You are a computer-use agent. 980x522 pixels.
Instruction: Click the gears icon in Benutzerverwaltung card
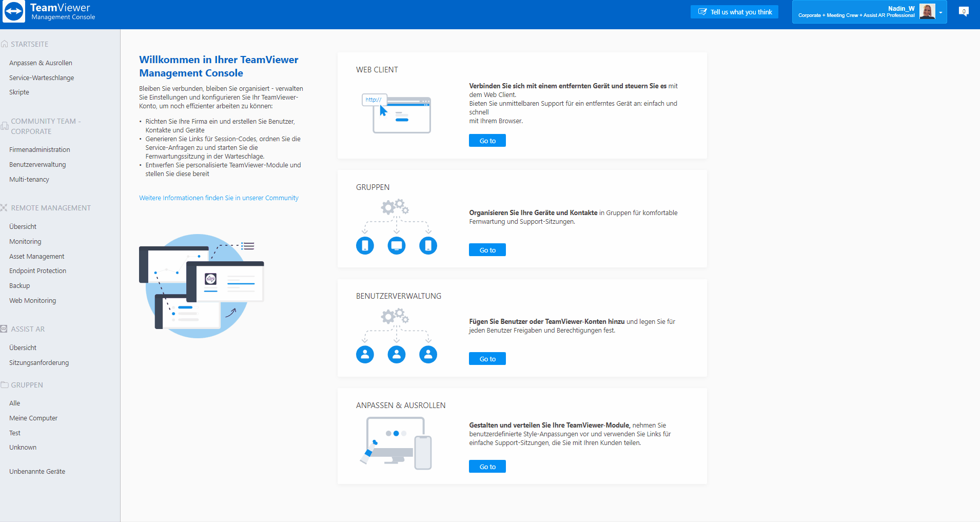tap(395, 316)
